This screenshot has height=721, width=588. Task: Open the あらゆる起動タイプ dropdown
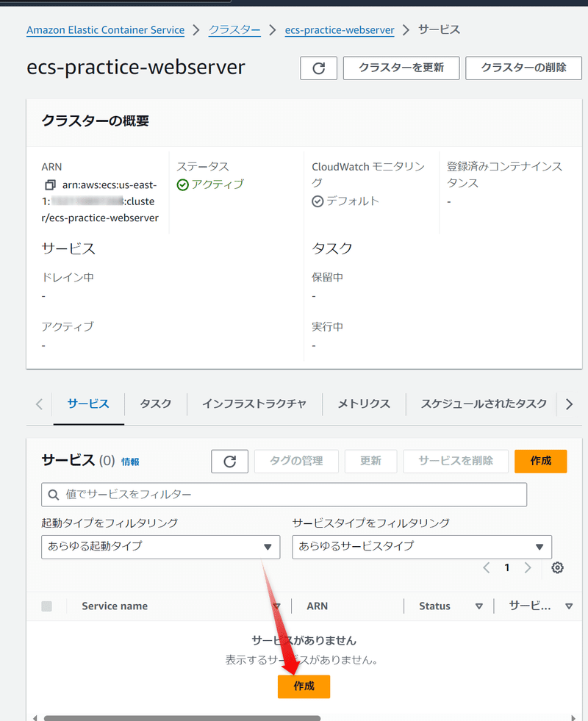(160, 547)
